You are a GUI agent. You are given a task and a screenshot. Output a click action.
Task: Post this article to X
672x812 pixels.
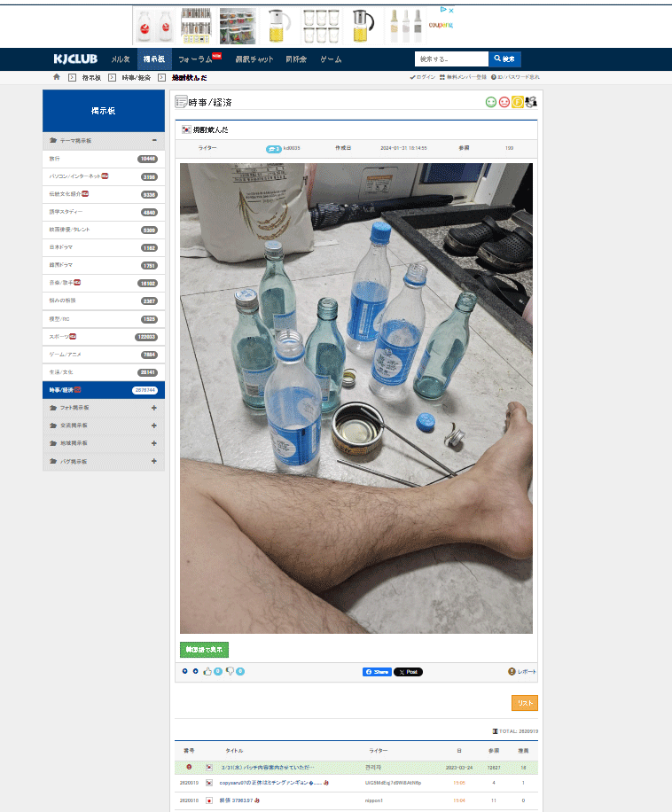pos(408,672)
